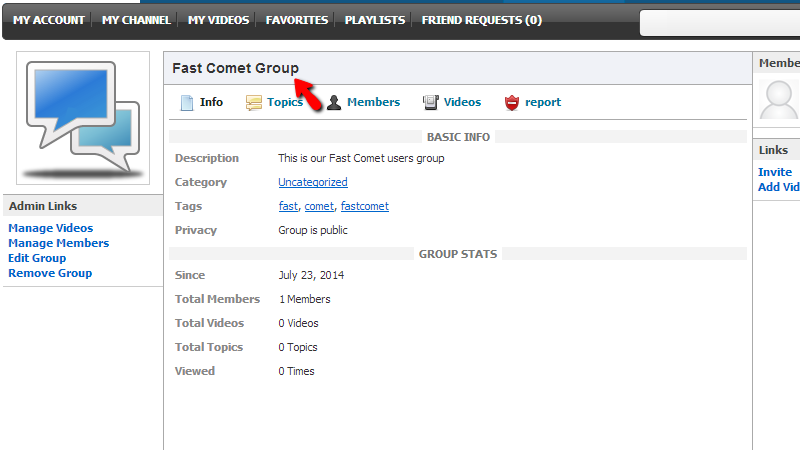The image size is (800, 450).
Task: Open FAVORITES in the navigation bar
Action: pos(296,20)
